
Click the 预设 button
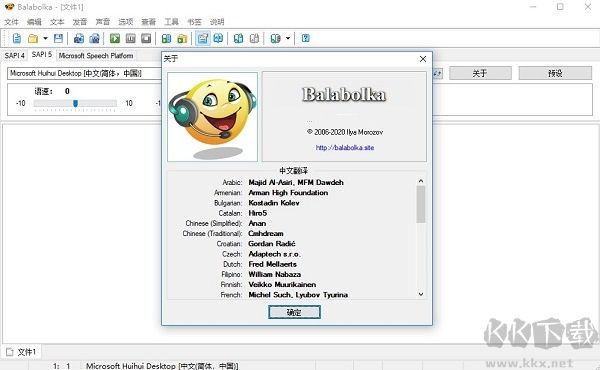[555, 73]
